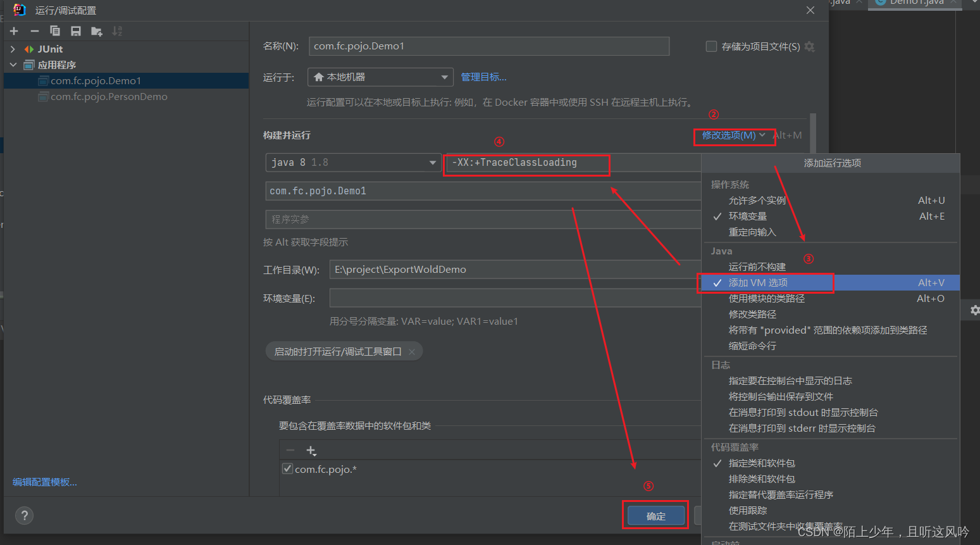This screenshot has width=980, height=545.
Task: Remove coverage entry with minus icon
Action: [x=290, y=451]
